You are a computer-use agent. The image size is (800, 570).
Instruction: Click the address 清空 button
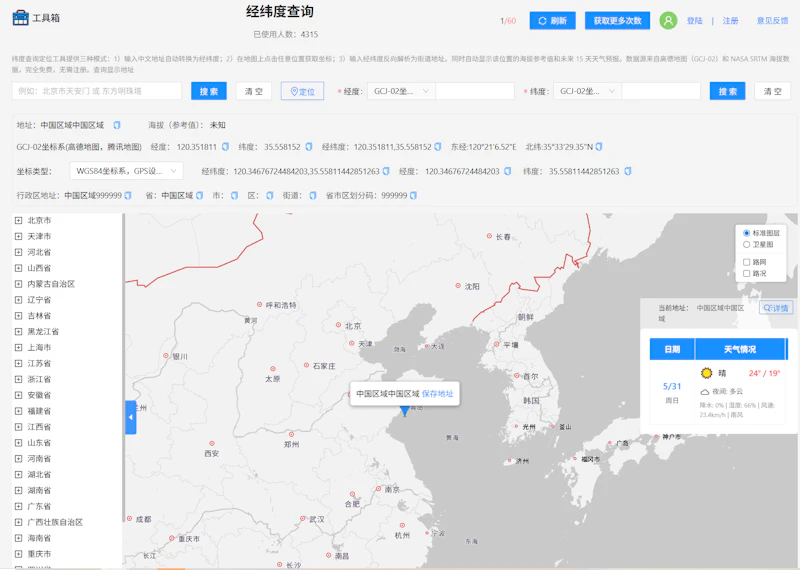click(x=254, y=91)
